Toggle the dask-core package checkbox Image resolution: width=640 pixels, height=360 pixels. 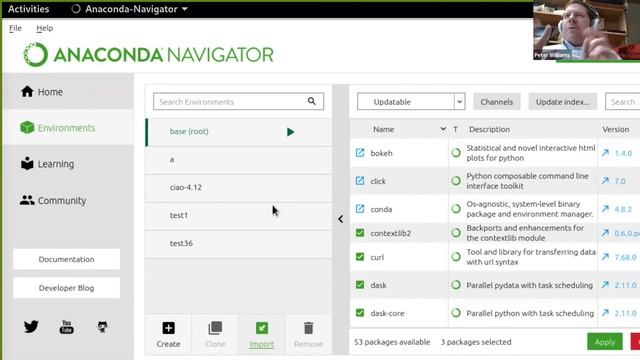pos(360,313)
